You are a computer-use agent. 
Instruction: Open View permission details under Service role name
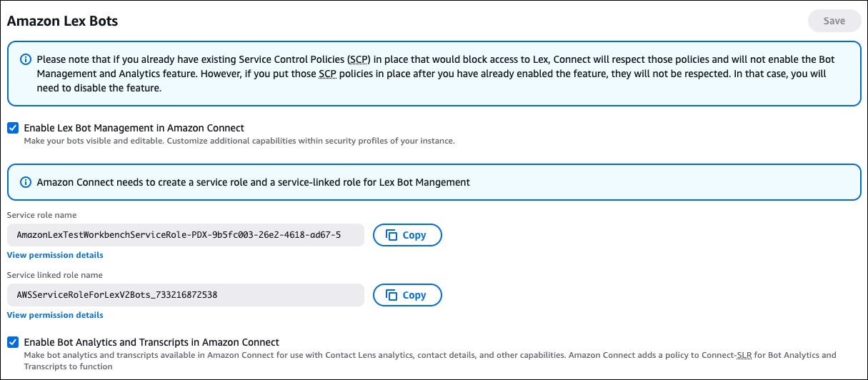tap(55, 255)
